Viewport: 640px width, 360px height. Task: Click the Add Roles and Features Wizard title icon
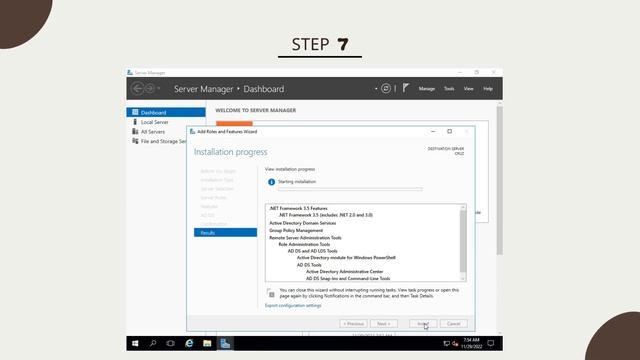point(193,131)
